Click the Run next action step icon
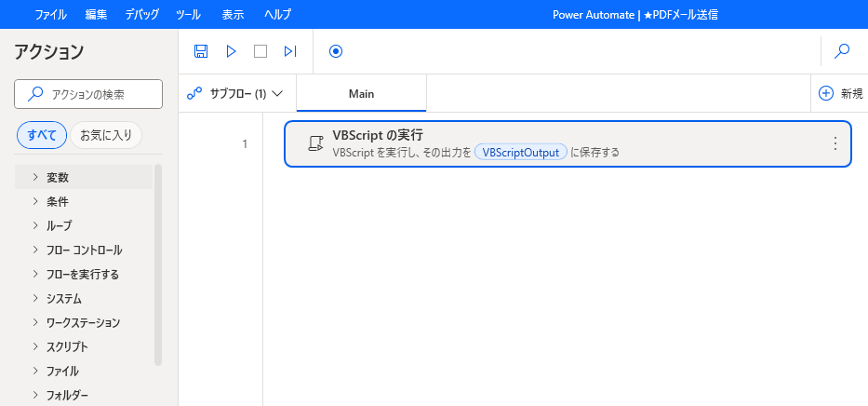Image resolution: width=868 pixels, height=406 pixels. pos(290,51)
